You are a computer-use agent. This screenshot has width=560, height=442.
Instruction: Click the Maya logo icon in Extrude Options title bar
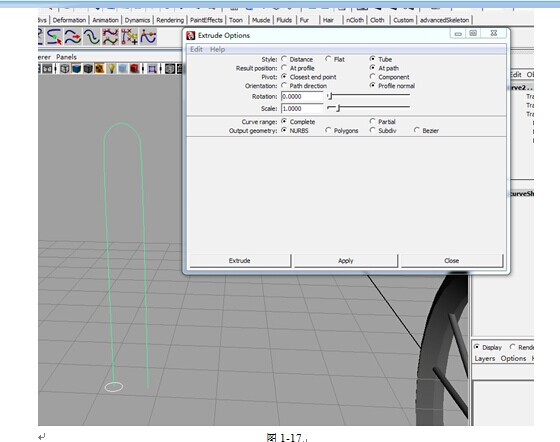coord(191,35)
